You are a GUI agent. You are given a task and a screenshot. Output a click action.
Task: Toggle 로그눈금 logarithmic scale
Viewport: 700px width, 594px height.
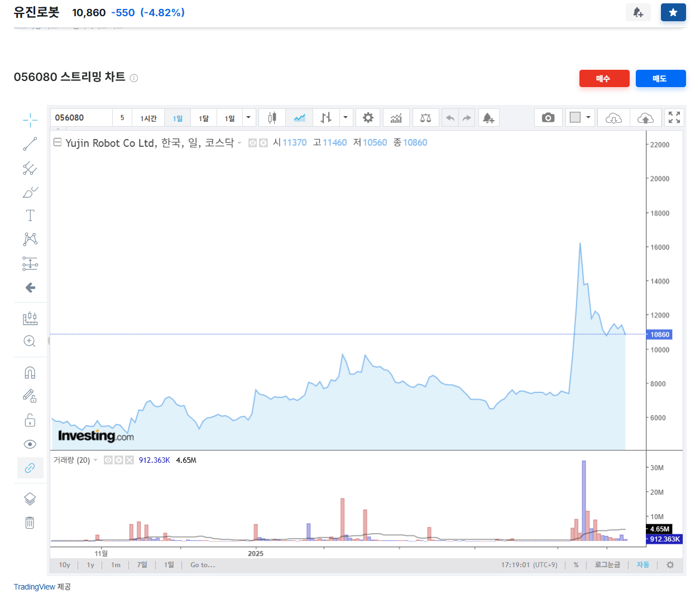[607, 565]
